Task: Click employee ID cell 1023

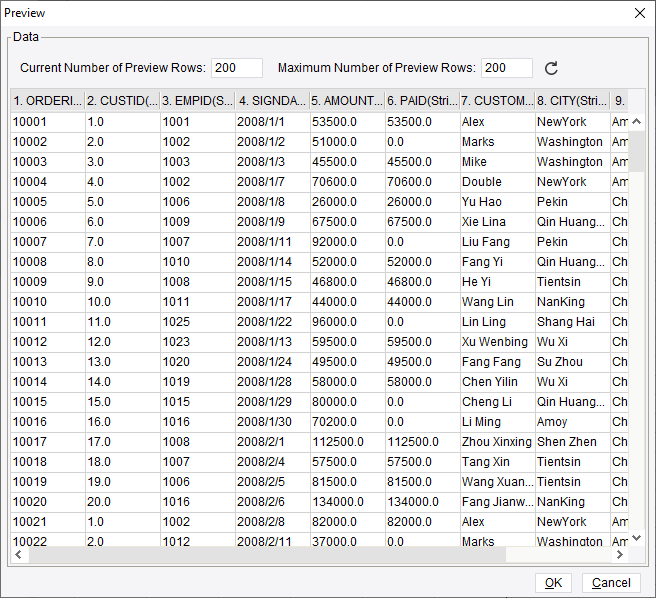Action: 197,342
